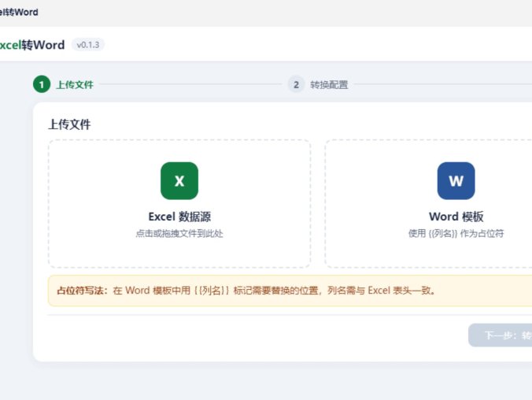The height and width of the screenshot is (400, 532).
Task: Click the green Excel X icon
Action: pos(179,180)
